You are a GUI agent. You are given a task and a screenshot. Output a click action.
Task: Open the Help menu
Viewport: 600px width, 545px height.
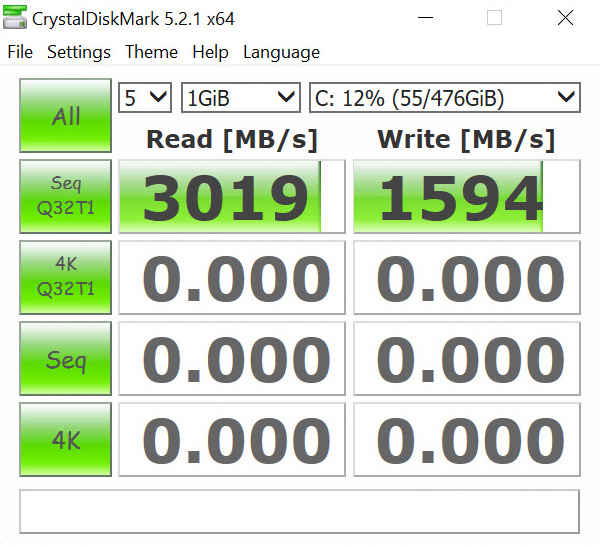[210, 52]
